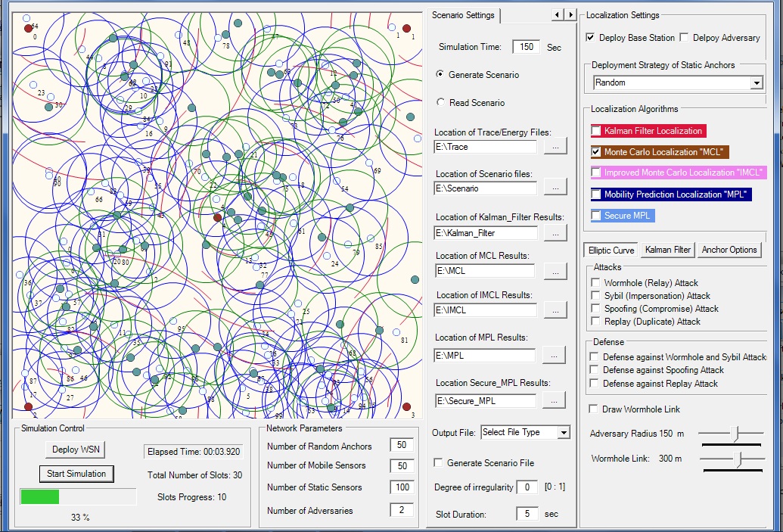This screenshot has height=532, width=783.
Task: Select Generate Scenario radio button
Action: tap(440, 74)
